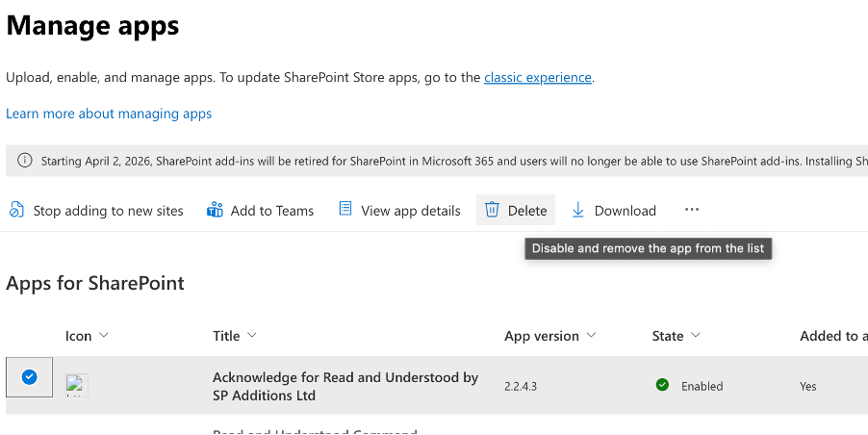
Task: Click the Added to column header
Action: click(833, 336)
